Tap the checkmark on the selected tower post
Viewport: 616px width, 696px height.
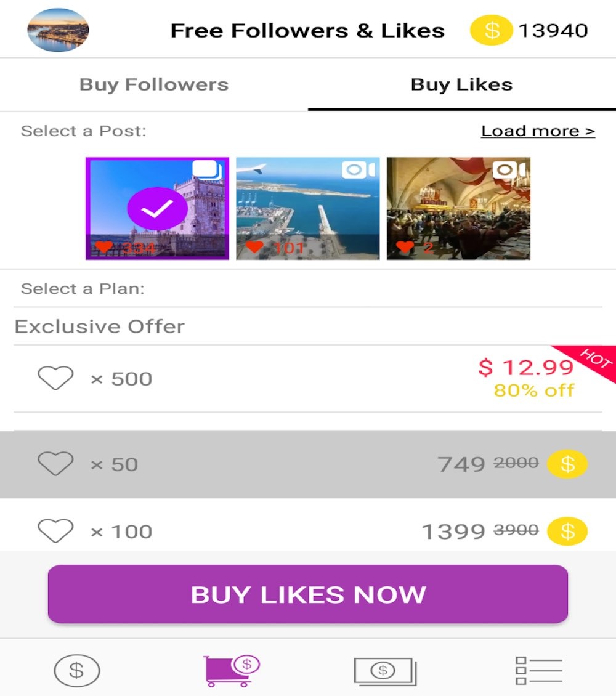[x=158, y=208]
